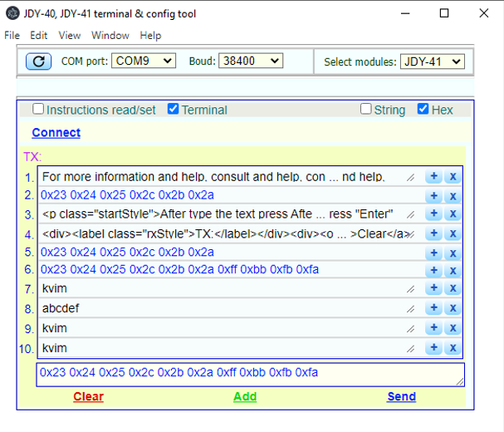
Task: Click the green Add link
Action: tap(245, 396)
